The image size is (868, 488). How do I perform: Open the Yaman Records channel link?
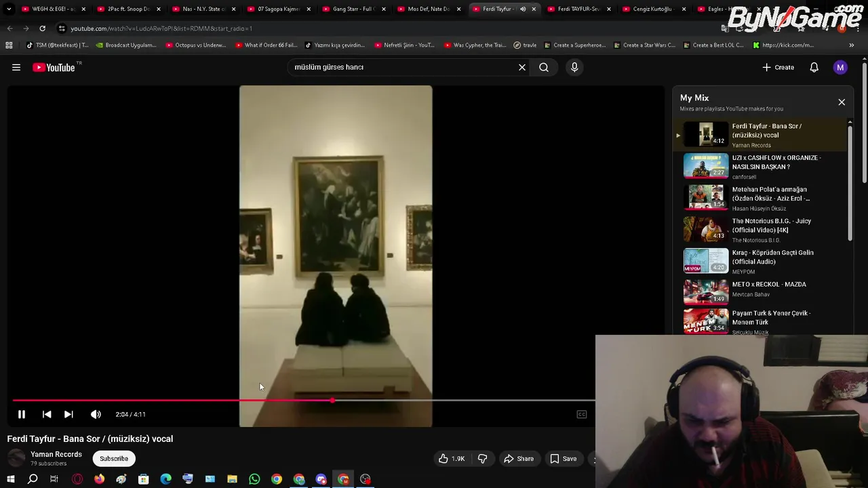click(x=56, y=455)
